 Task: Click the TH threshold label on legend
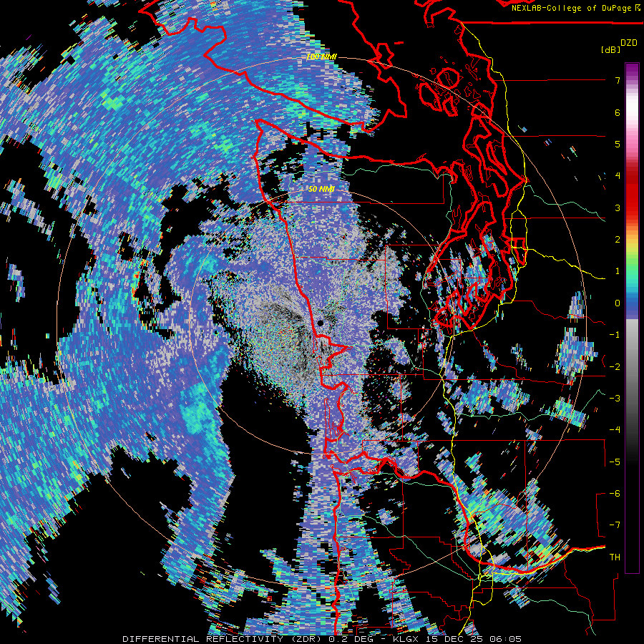[x=615, y=557]
